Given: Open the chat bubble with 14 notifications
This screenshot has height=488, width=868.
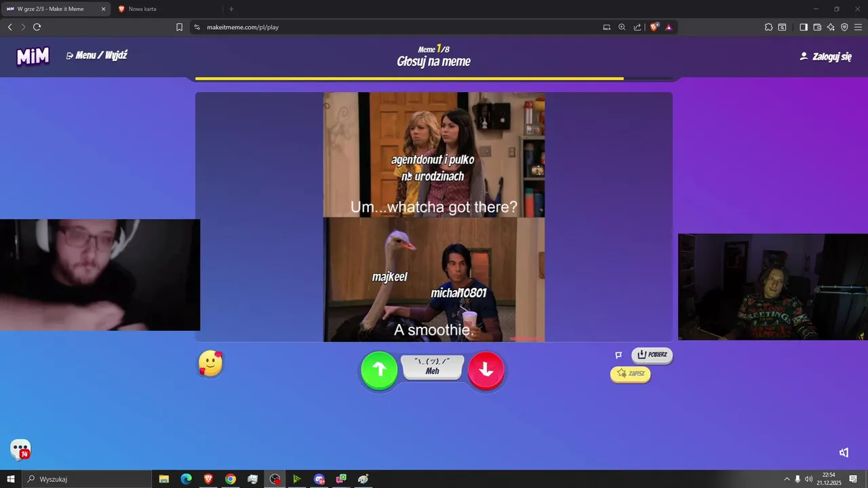Looking at the screenshot, I should click(20, 449).
